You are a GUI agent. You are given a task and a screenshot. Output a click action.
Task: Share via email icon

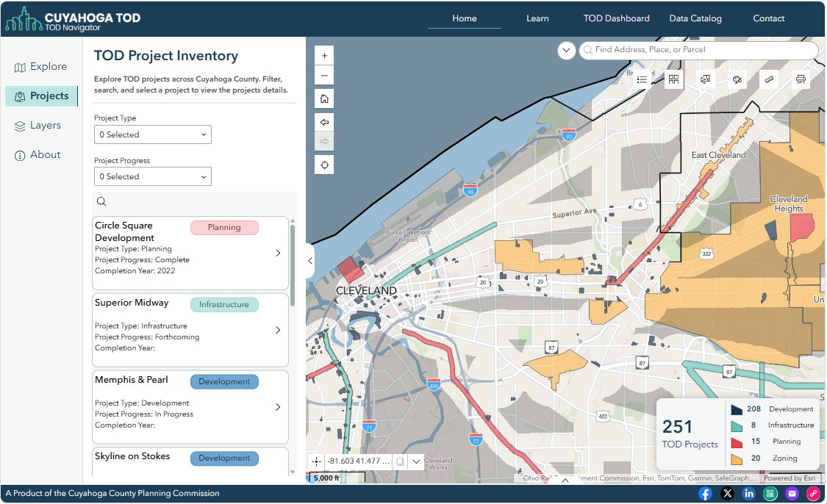(x=792, y=494)
